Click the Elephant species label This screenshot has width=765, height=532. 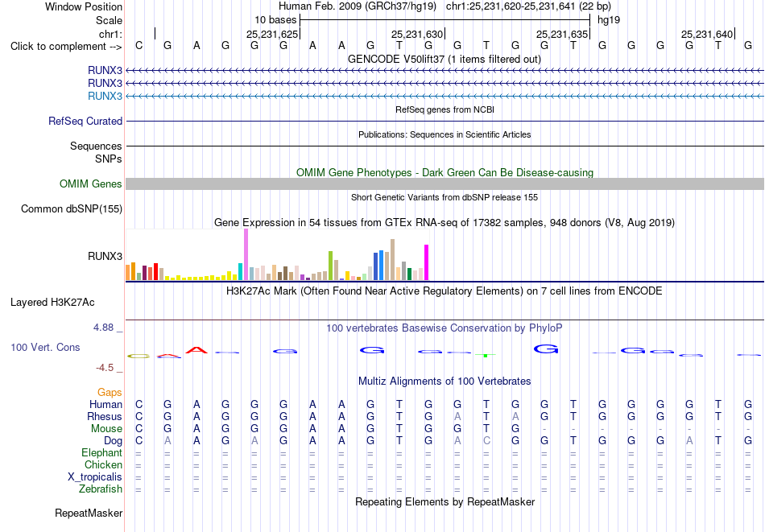coord(102,452)
